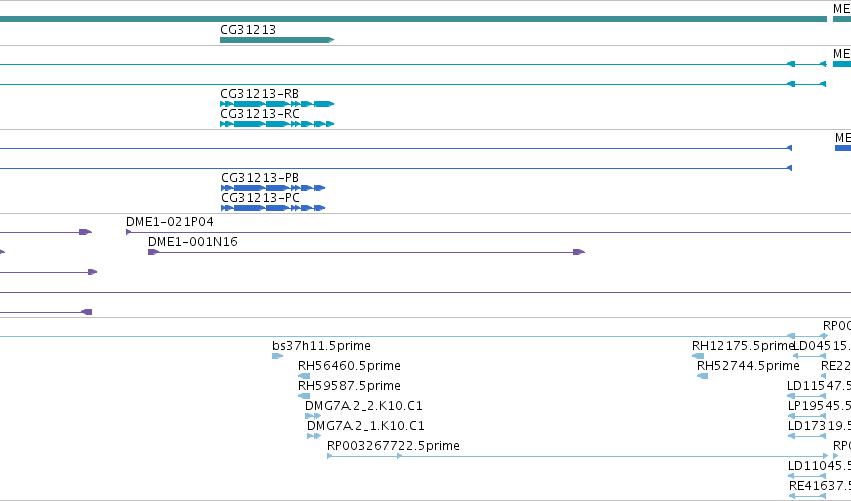Select the CG31213-PC protein feature
This screenshot has height=501, width=851.
coord(273,208)
